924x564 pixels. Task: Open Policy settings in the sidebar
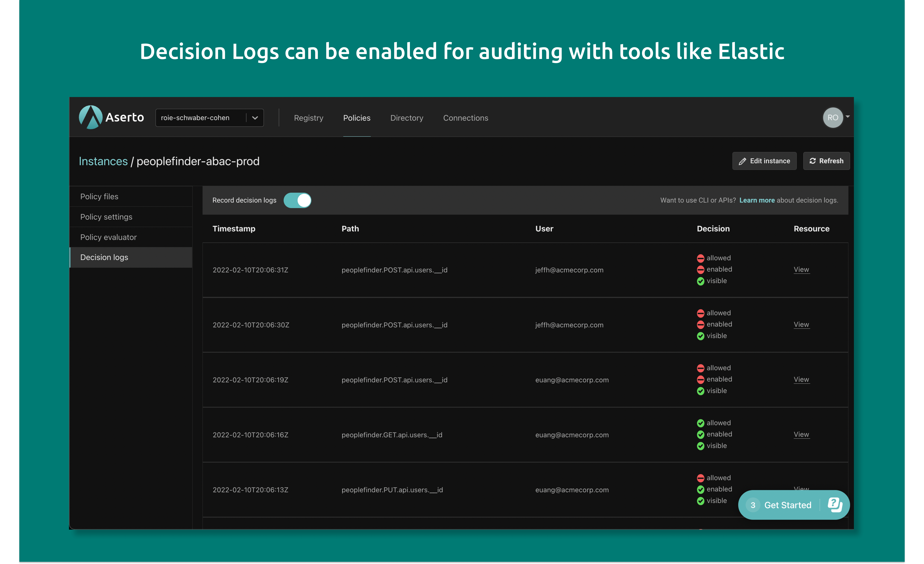(106, 217)
